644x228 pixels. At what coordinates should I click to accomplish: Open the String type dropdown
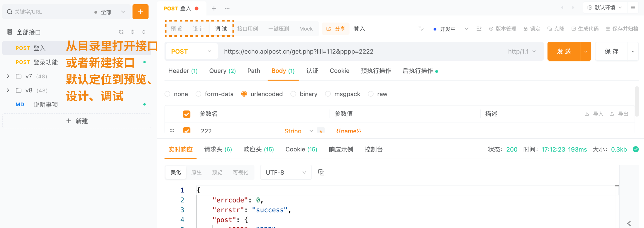point(299,130)
